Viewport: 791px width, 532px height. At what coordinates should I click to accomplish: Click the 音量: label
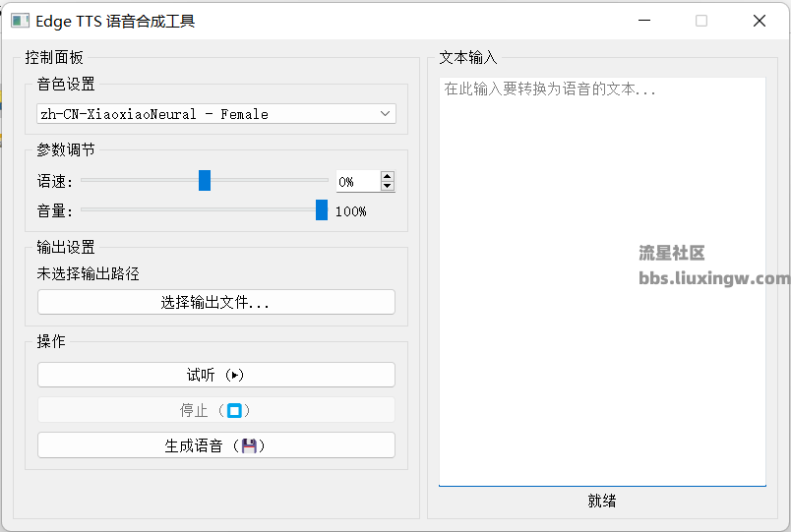pos(55,210)
